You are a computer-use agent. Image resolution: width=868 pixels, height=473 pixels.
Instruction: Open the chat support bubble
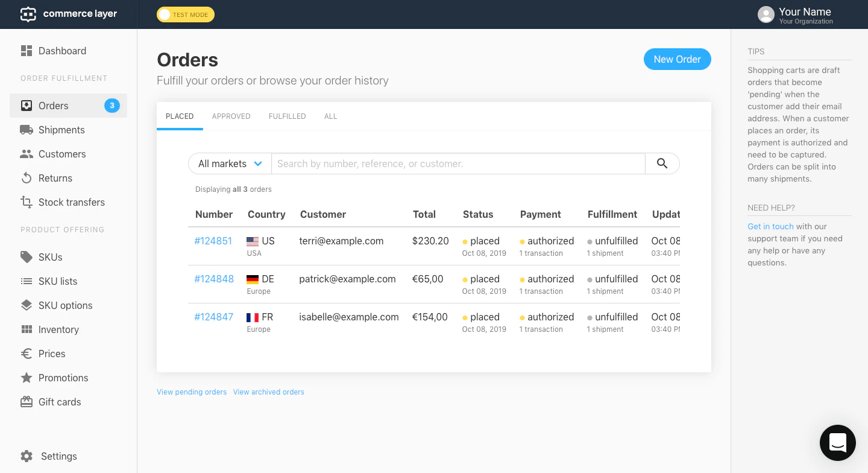[838, 443]
